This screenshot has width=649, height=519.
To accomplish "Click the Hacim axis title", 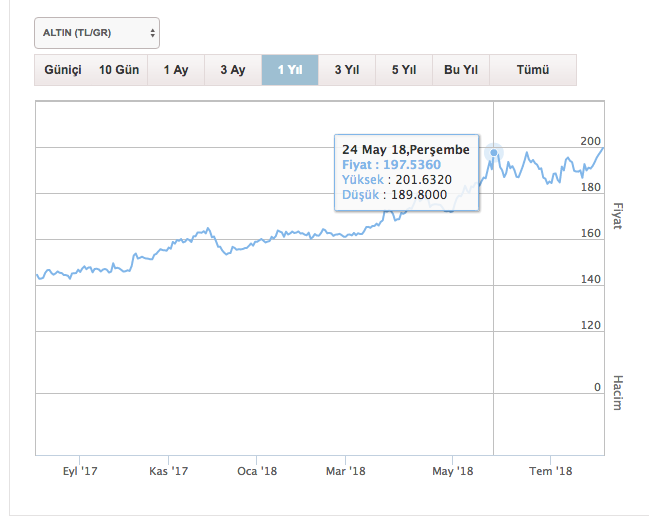I will [617, 392].
